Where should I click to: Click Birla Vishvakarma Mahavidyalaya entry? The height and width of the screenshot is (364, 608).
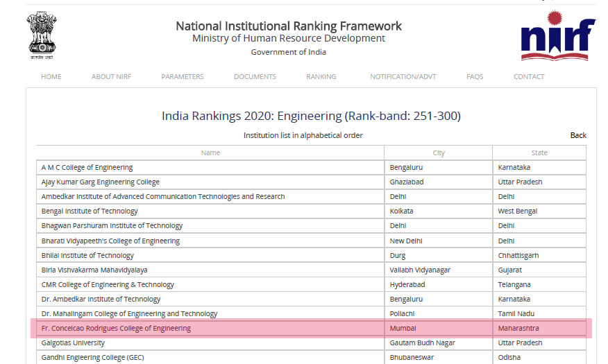(x=94, y=270)
